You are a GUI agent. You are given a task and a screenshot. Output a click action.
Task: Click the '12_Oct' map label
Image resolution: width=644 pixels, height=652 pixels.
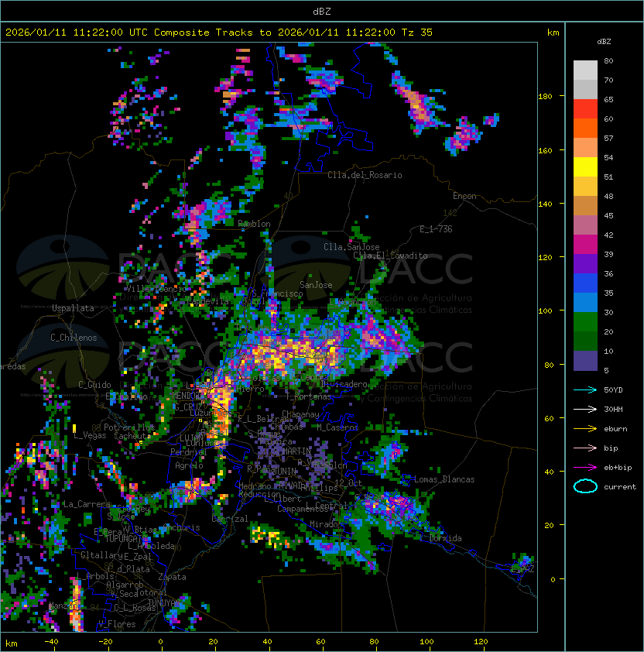pyautogui.click(x=348, y=483)
